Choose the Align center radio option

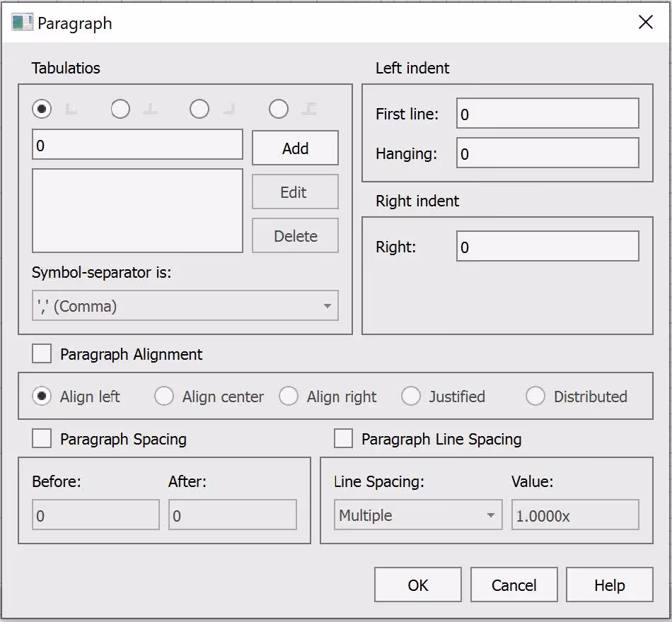(164, 397)
